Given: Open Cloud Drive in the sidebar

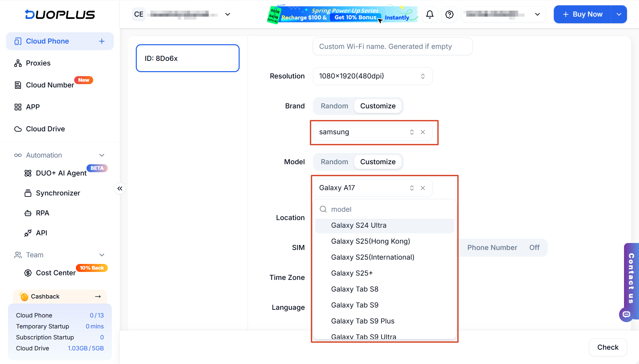Looking at the screenshot, I should tap(60, 129).
